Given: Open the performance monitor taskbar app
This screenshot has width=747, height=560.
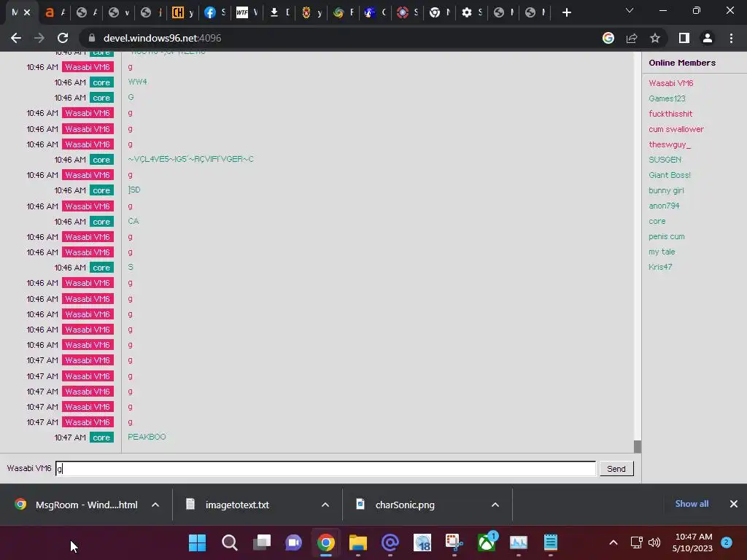Looking at the screenshot, I should [519, 542].
